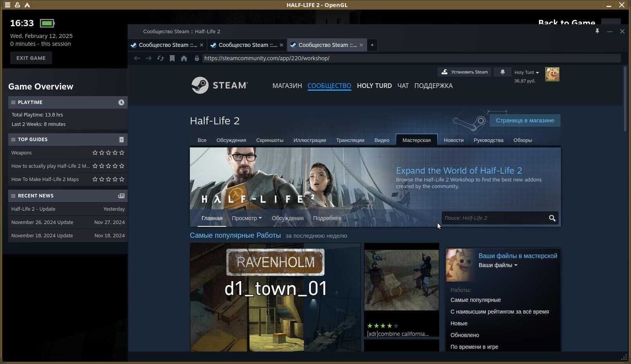The width and height of the screenshot is (631, 364).
Task: Open the RAVENHOLM d1_town_01 workshop thumbnail
Action: pos(275,297)
